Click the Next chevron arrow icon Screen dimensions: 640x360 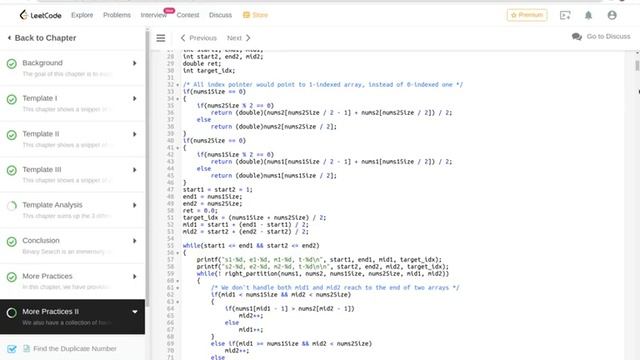[x=248, y=38]
